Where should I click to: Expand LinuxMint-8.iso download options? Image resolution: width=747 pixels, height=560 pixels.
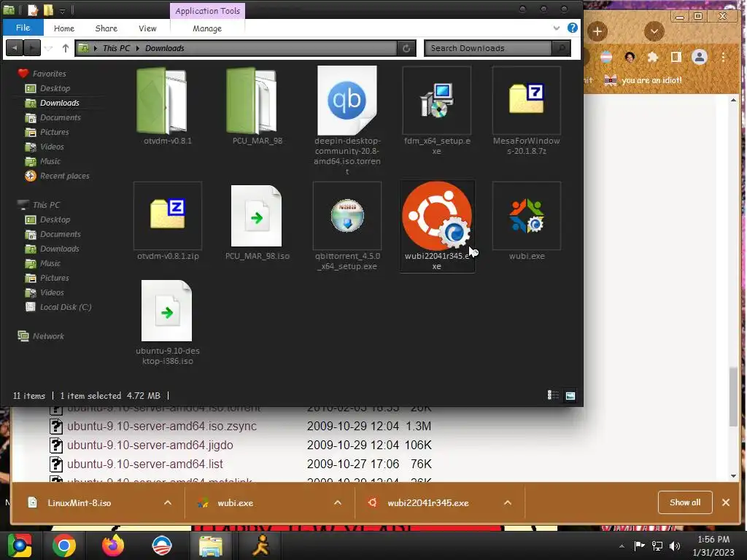pyautogui.click(x=168, y=502)
